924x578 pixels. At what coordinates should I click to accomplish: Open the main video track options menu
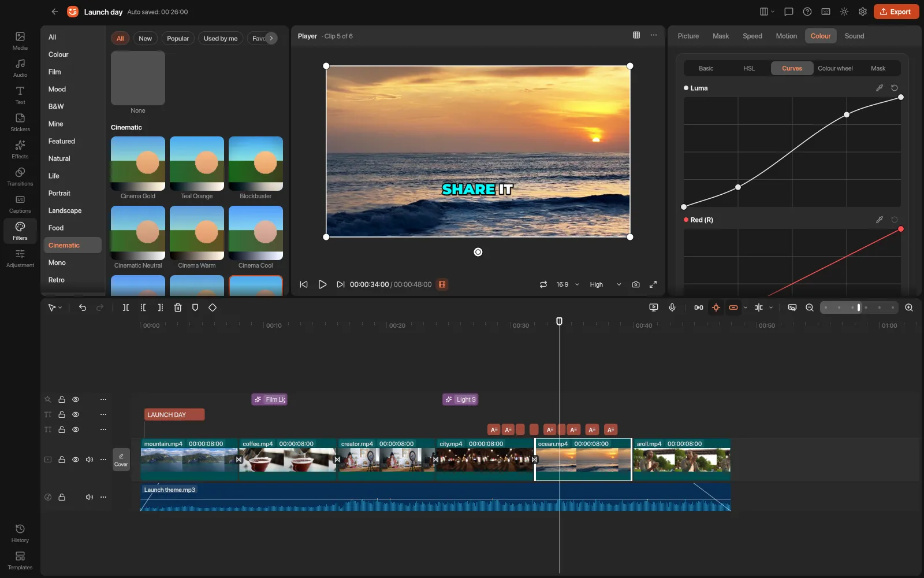(x=103, y=460)
